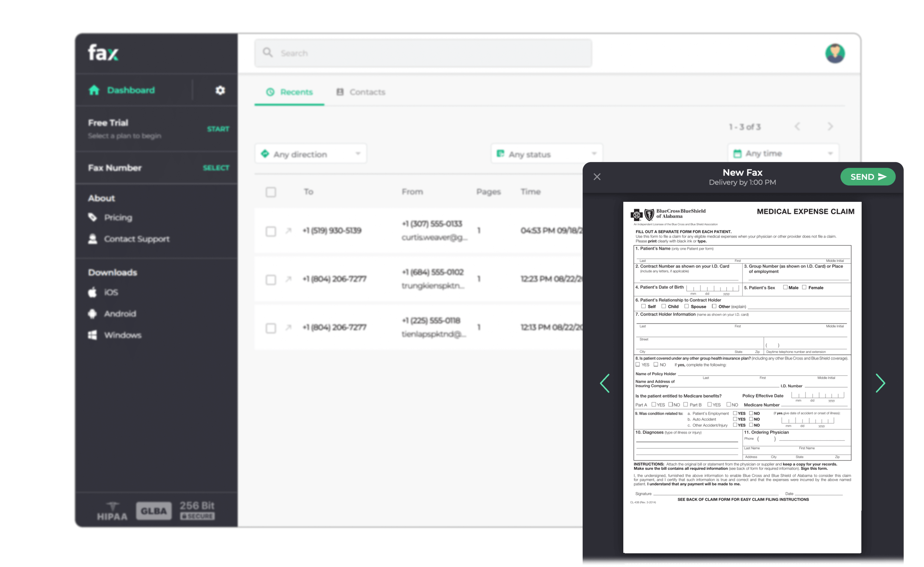This screenshot has height=567, width=924.
Task: Click the Windows download icon
Action: pyautogui.click(x=92, y=335)
